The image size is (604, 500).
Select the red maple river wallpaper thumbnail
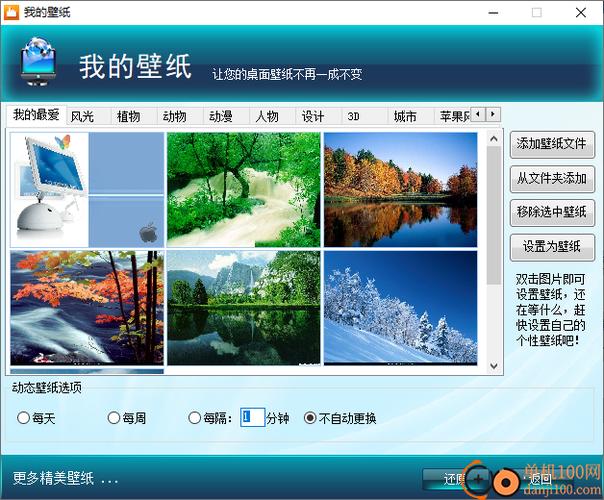(x=87, y=308)
